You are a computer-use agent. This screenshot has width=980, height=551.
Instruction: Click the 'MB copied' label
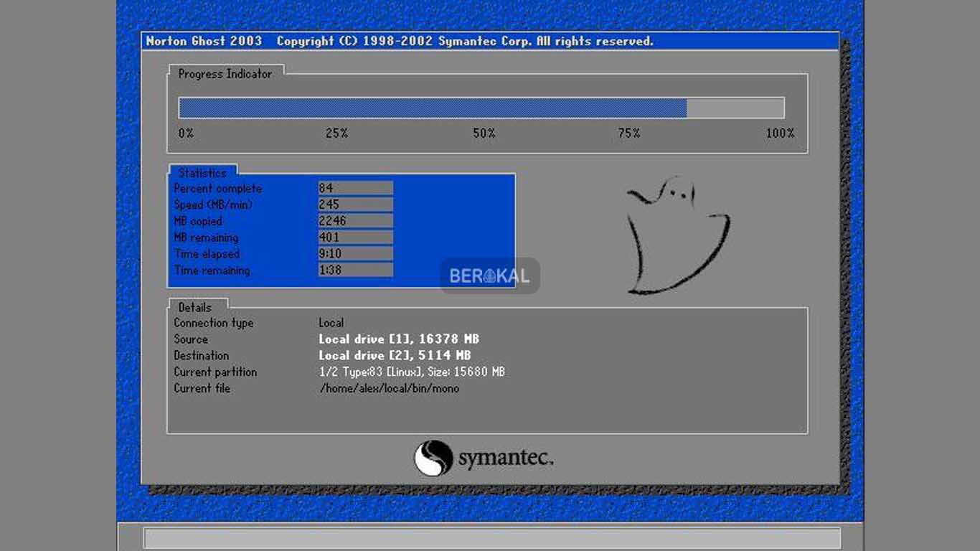pyautogui.click(x=198, y=222)
